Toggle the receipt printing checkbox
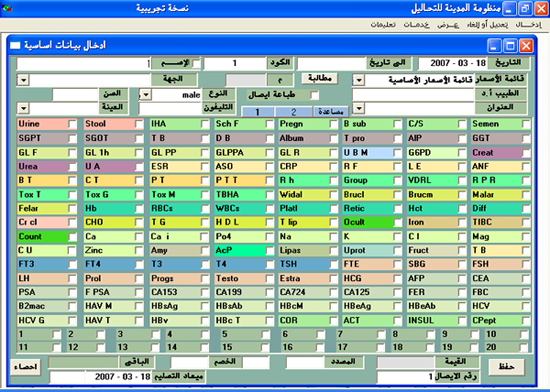 coord(314,95)
